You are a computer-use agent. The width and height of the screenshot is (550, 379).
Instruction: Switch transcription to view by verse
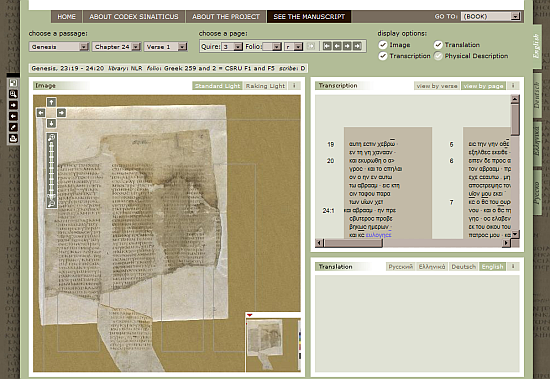(x=437, y=86)
